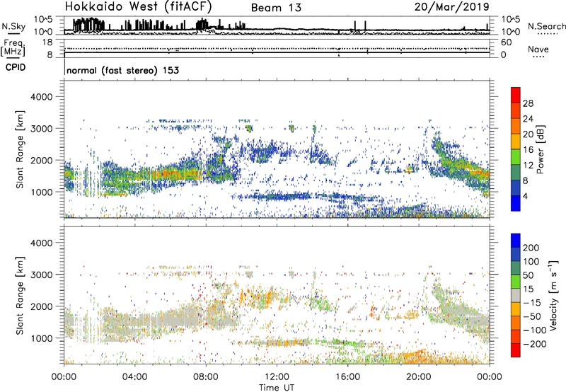Click the '-15' Velocity color bar label
This screenshot has height=392, width=566.
tap(532, 302)
